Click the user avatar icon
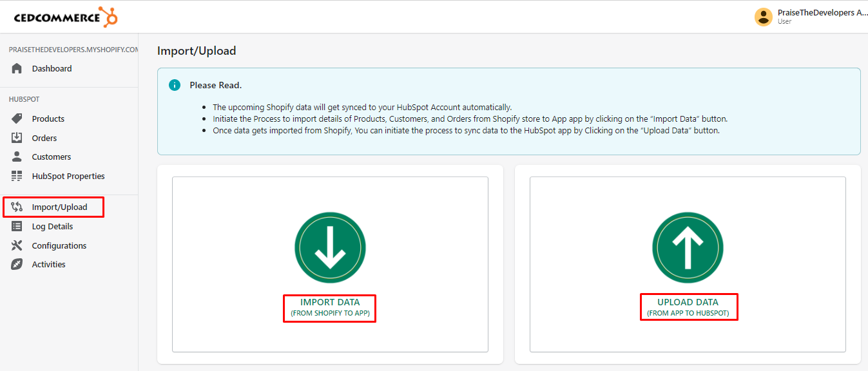The width and height of the screenshot is (868, 371). click(764, 17)
